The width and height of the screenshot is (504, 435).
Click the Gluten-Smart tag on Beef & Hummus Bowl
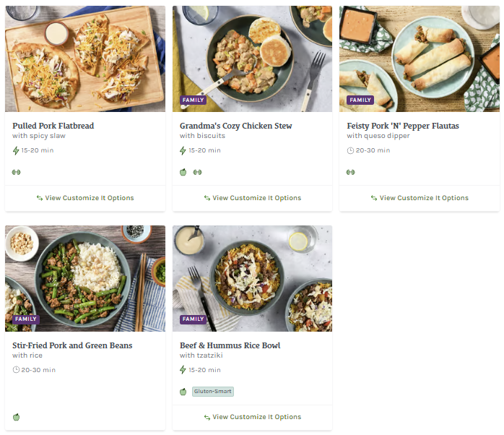coord(213,392)
